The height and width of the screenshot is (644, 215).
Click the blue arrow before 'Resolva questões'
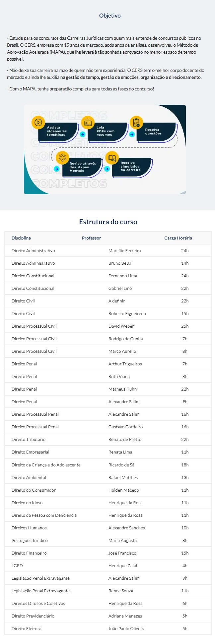(x=132, y=134)
